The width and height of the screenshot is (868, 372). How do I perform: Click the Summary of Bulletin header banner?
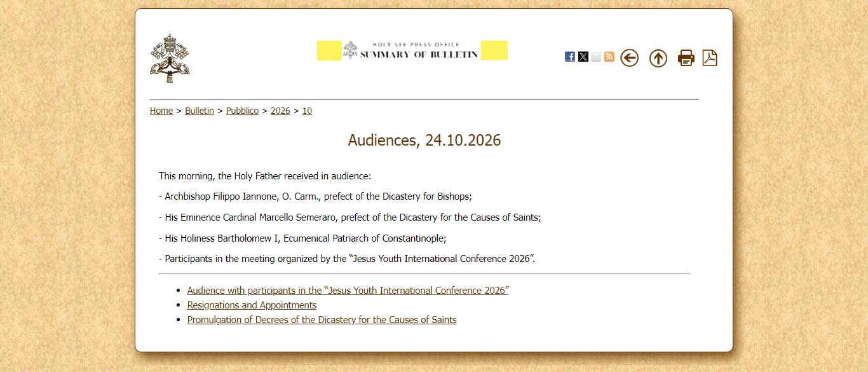(x=412, y=50)
